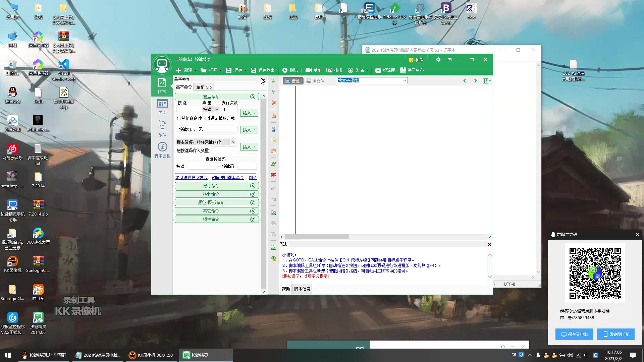644x362 pixels.
Task: Click the undo arrow icon
Action: pyautogui.click(x=273, y=188)
